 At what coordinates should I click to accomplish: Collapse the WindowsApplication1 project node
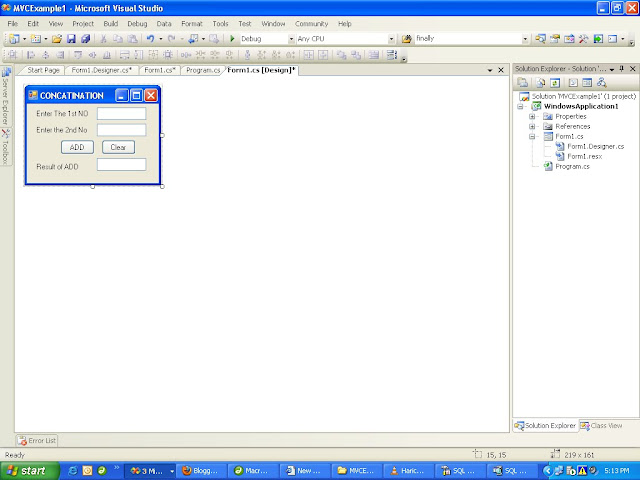coord(520,107)
